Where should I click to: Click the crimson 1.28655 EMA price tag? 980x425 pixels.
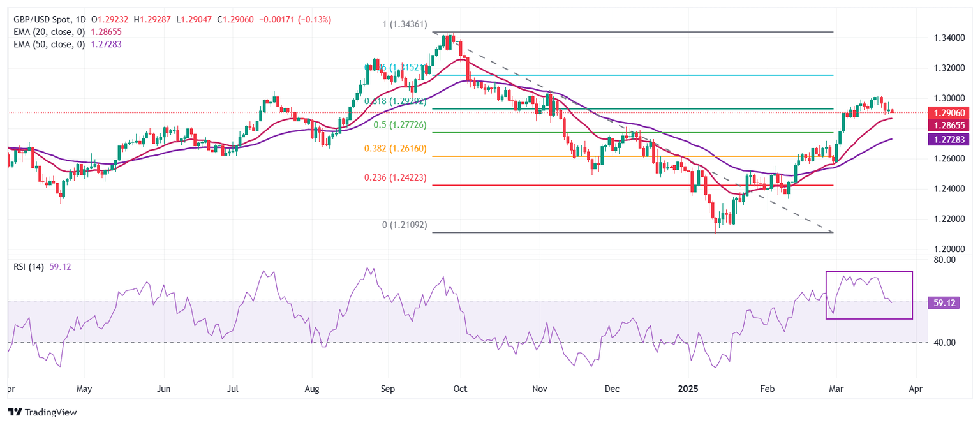[950, 126]
